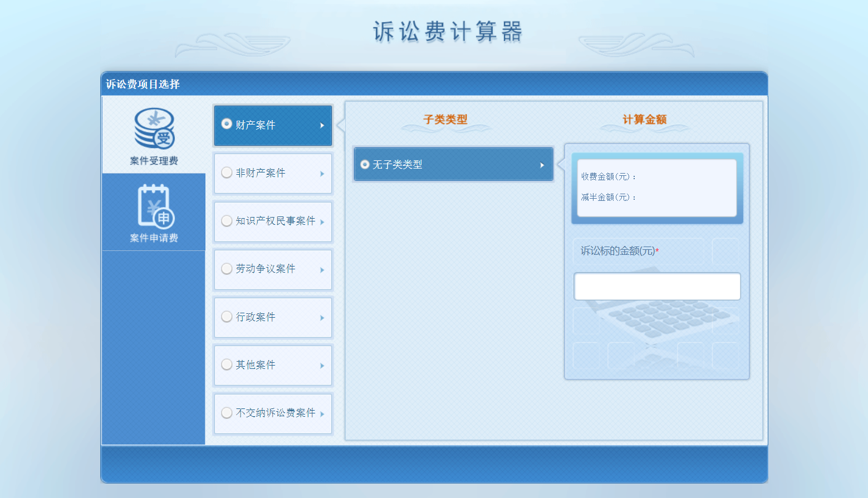Image resolution: width=868 pixels, height=498 pixels.
Task: Expand arrow on the 财产案件 item
Action: pyautogui.click(x=322, y=126)
